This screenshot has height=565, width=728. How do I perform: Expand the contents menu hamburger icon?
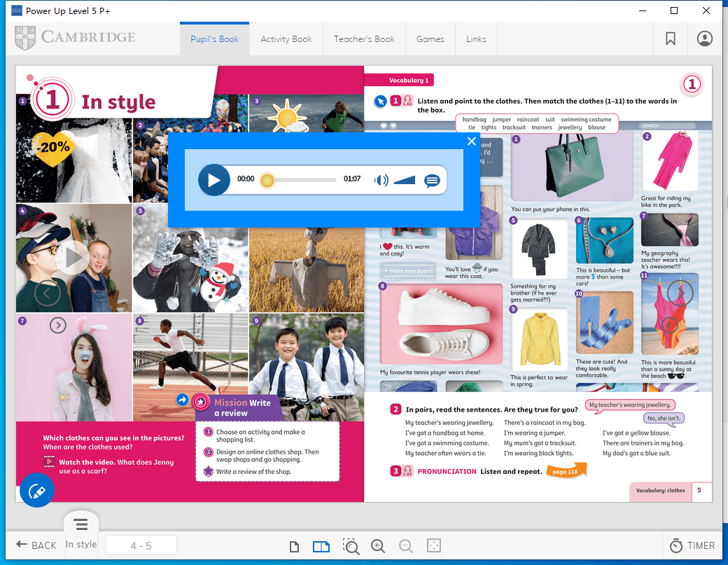tap(81, 524)
